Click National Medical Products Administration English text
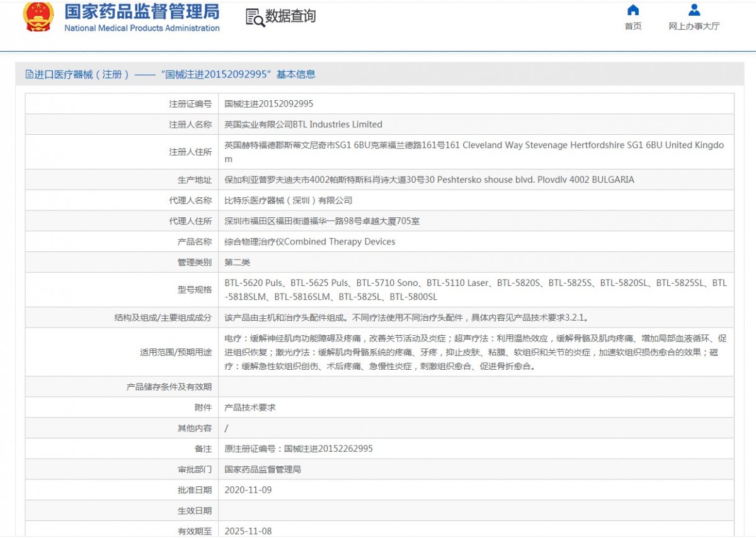 (x=142, y=28)
